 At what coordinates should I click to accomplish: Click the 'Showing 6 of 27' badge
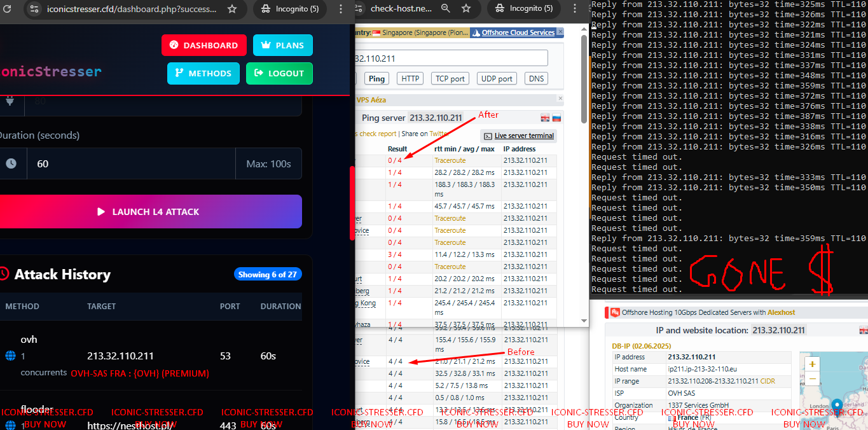(268, 274)
